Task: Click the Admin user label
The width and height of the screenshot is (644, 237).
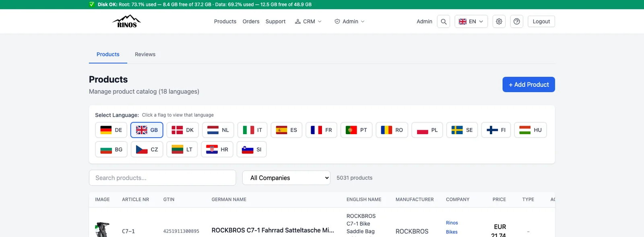Action: [424, 21]
